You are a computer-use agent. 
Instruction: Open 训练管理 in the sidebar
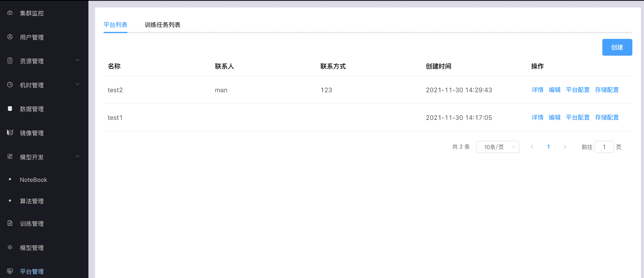[x=32, y=224]
